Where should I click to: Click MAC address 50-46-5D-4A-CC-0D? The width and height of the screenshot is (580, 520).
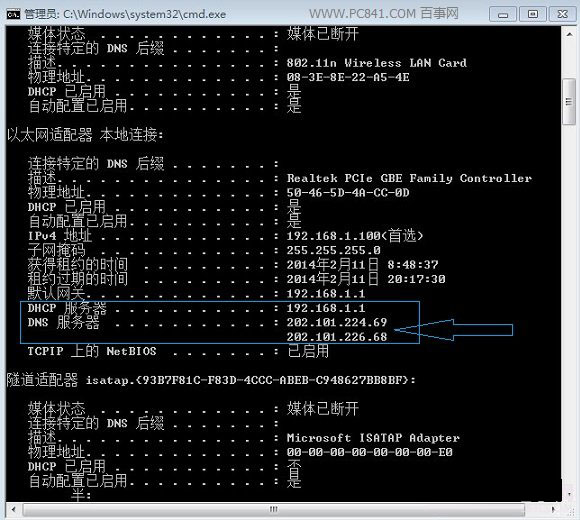point(348,193)
